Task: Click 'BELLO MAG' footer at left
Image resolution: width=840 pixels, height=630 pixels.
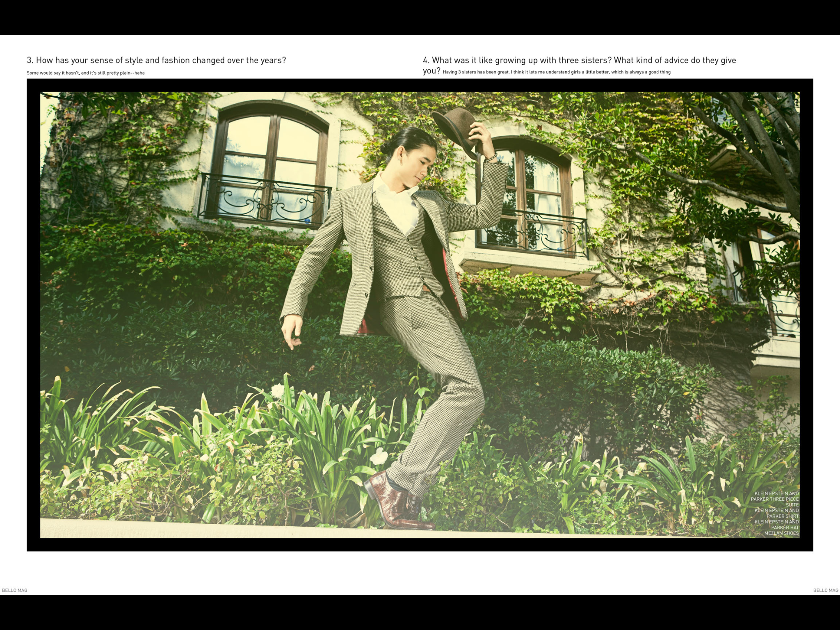Action: pos(15,590)
